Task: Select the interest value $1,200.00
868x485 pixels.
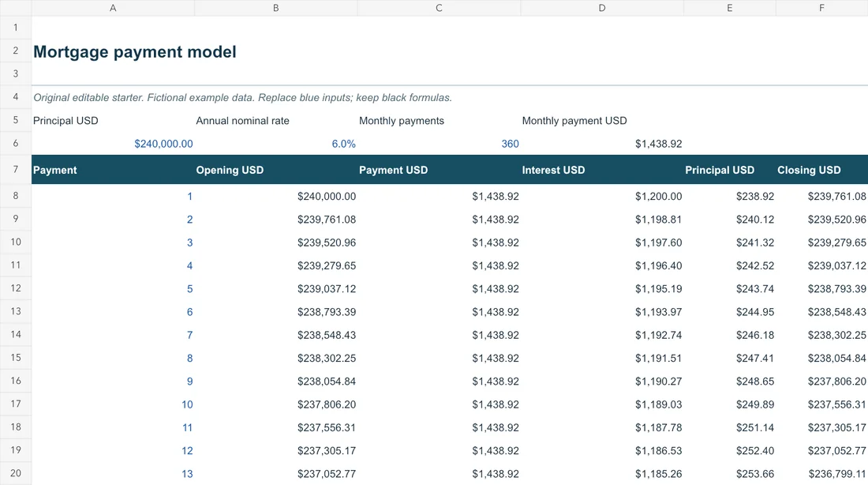Action: [658, 196]
